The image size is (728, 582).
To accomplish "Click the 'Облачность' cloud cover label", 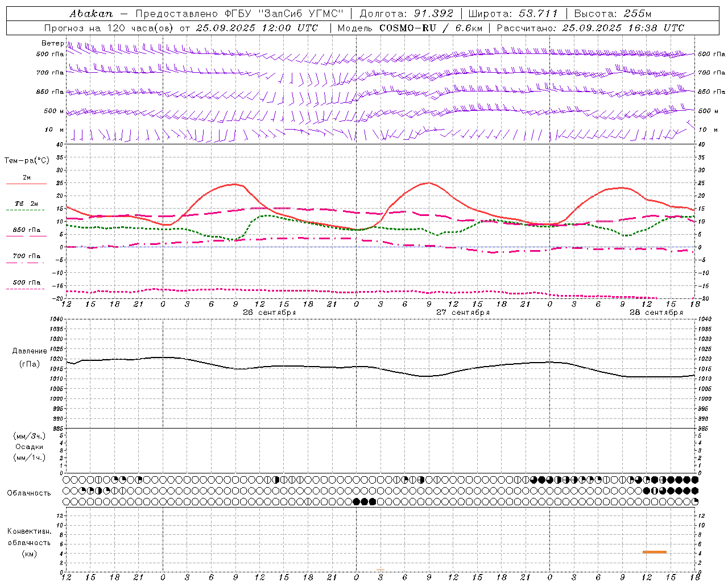I will pos(29,493).
